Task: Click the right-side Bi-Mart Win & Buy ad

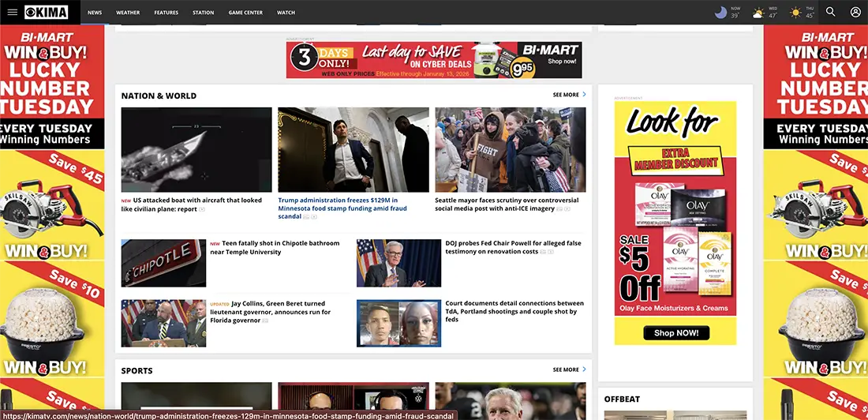Action: (x=815, y=222)
